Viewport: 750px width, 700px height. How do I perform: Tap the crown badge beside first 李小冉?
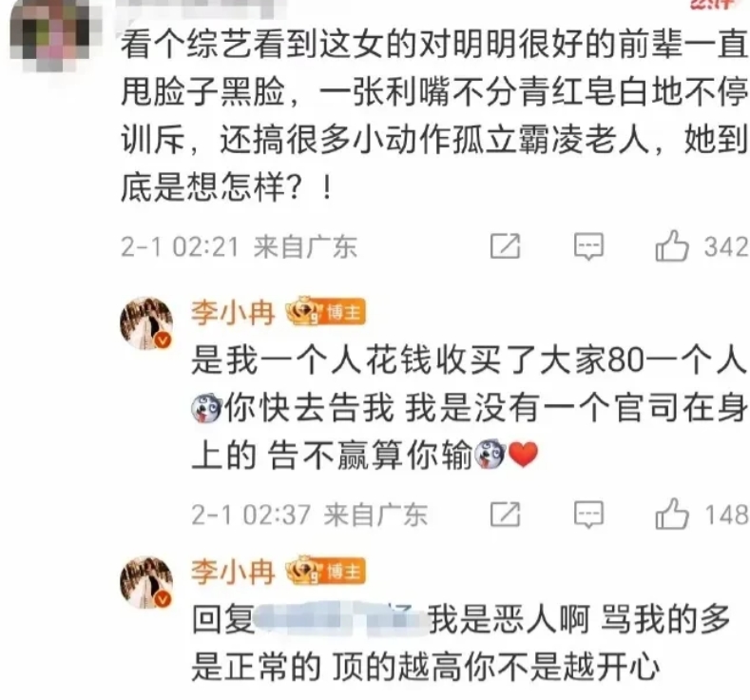(304, 312)
